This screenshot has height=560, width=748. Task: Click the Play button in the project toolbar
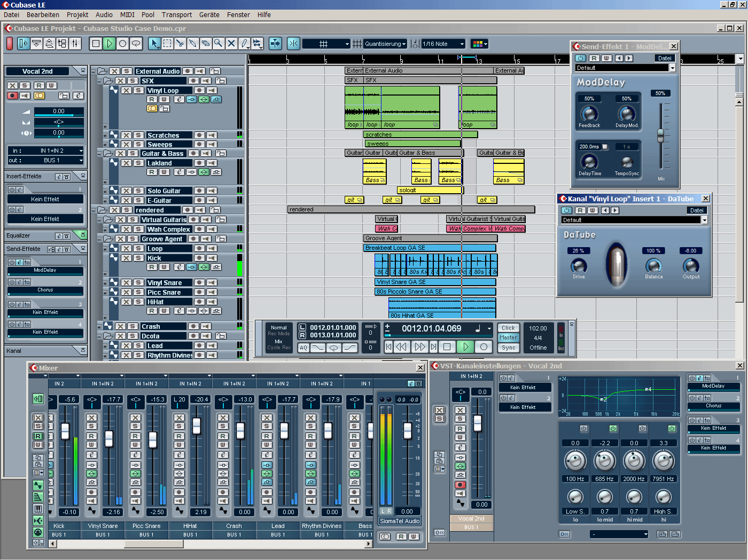coord(110,44)
